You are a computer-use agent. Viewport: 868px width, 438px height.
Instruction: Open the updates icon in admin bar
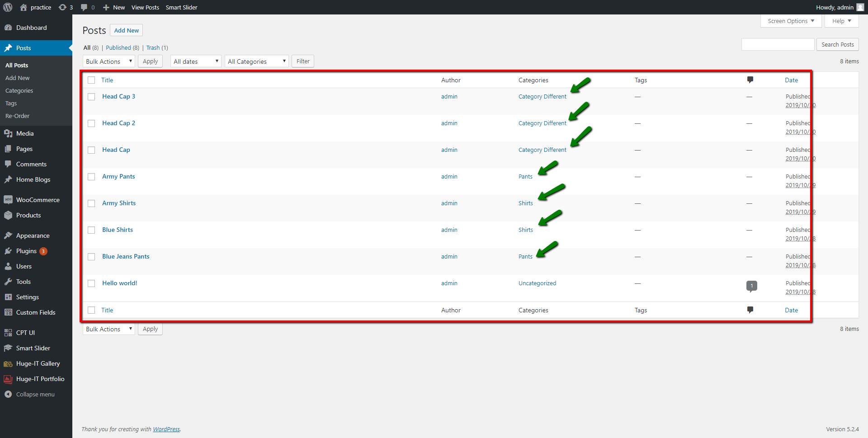[x=63, y=7]
